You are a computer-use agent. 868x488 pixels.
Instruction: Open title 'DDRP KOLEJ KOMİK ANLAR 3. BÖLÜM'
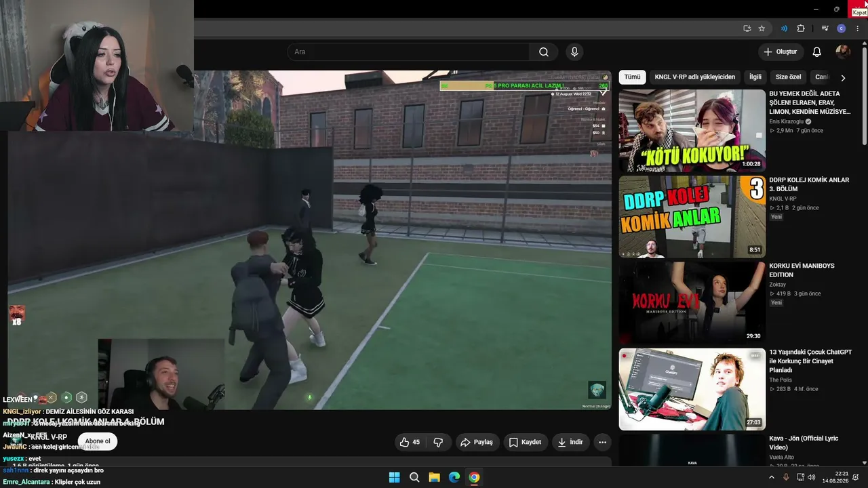[x=809, y=184]
